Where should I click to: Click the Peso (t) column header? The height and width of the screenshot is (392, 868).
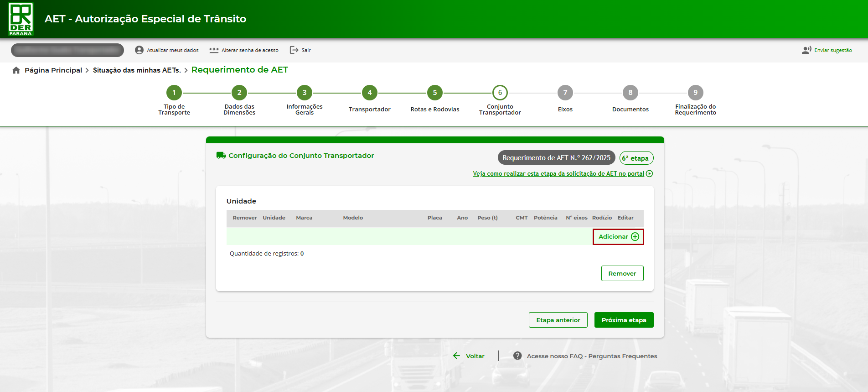click(488, 218)
